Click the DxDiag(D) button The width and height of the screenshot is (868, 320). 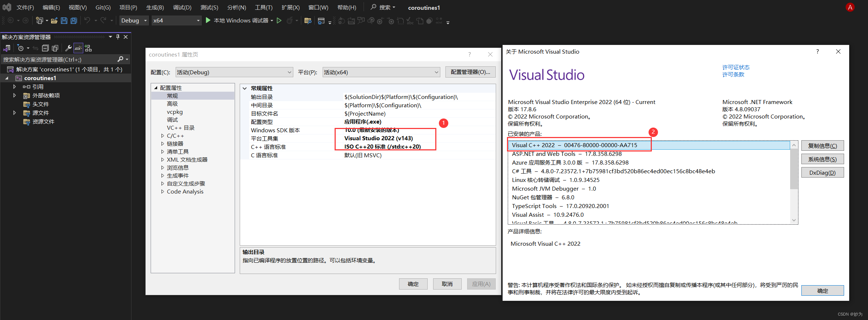pyautogui.click(x=822, y=173)
